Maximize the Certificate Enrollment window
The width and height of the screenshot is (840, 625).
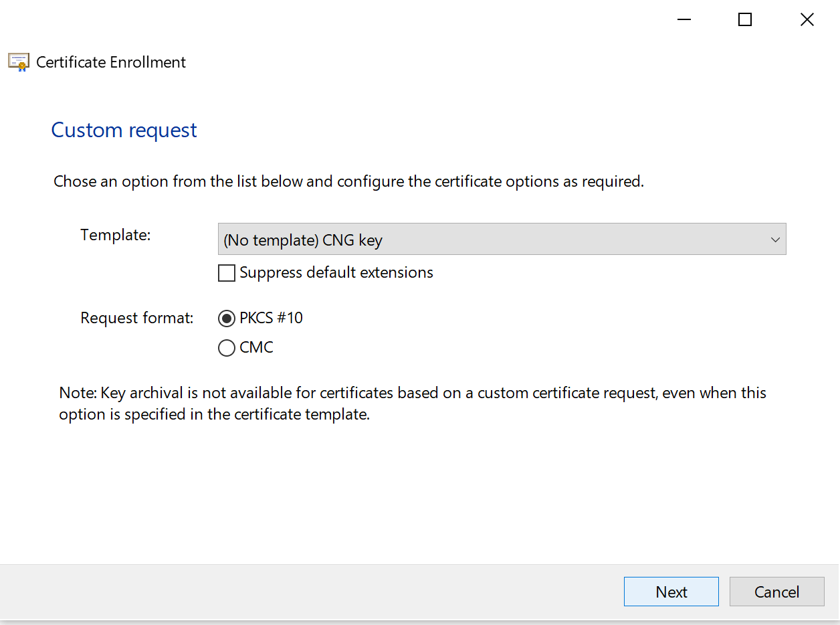[x=744, y=19]
